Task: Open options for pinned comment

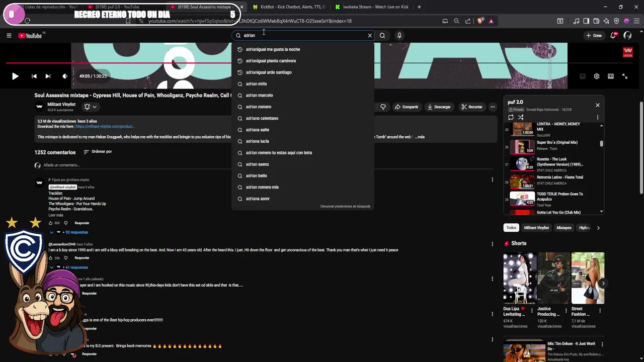Action: pyautogui.click(x=493, y=179)
